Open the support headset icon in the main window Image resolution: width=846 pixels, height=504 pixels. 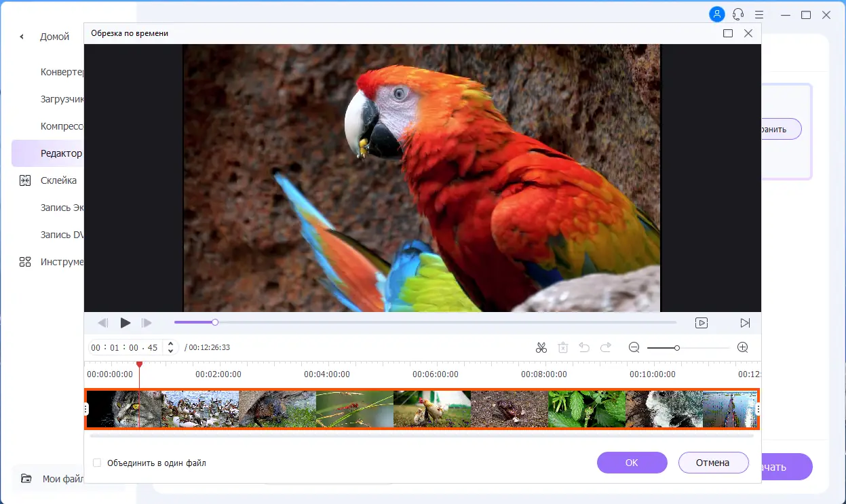pyautogui.click(x=738, y=14)
